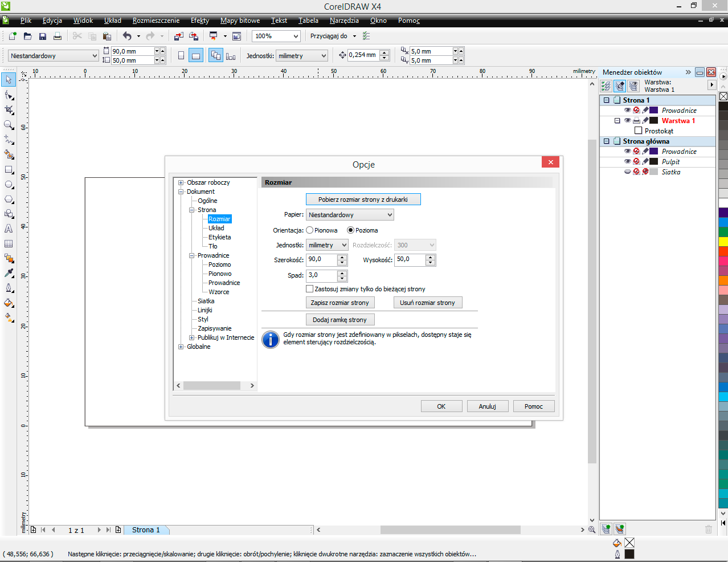Toggle visibility eye of Pulpit layer
This screenshot has height=562, width=728.
point(627,162)
